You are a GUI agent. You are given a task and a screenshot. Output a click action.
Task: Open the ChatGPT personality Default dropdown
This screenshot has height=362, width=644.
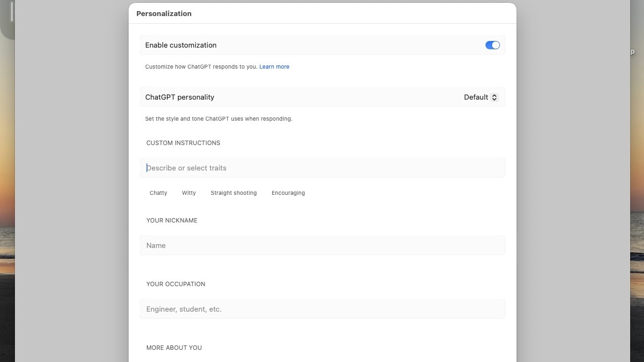pyautogui.click(x=480, y=97)
